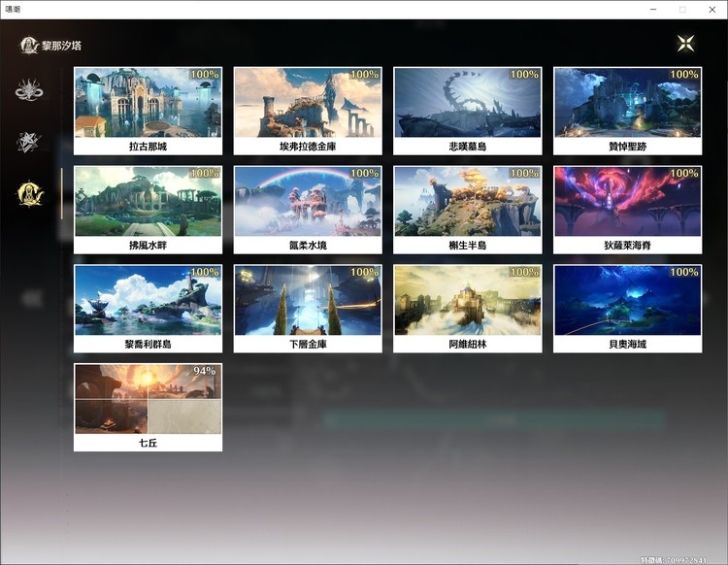Select the first region emblem in the sidebar
The width and height of the screenshot is (728, 565).
[29, 89]
